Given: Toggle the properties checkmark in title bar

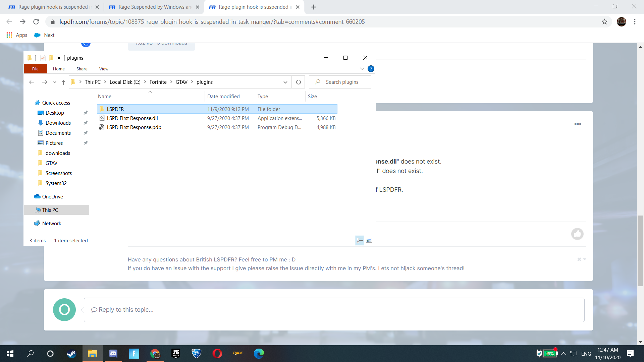Looking at the screenshot, I should 43,58.
